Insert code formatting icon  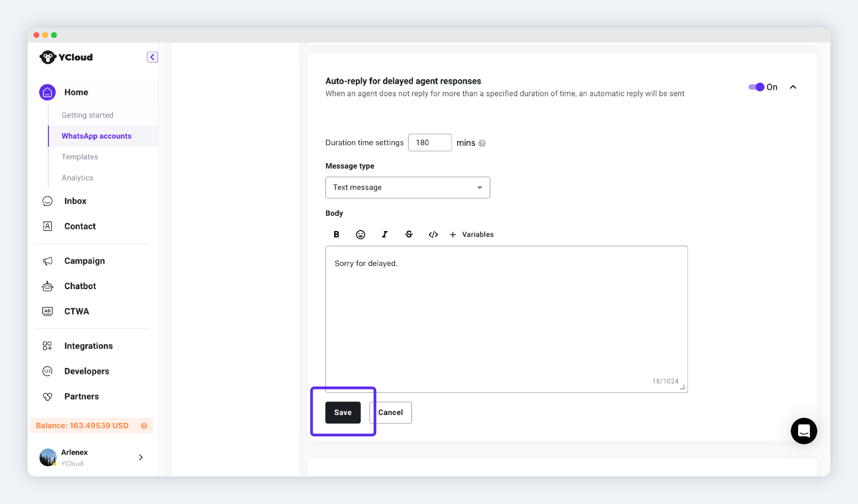click(x=433, y=234)
